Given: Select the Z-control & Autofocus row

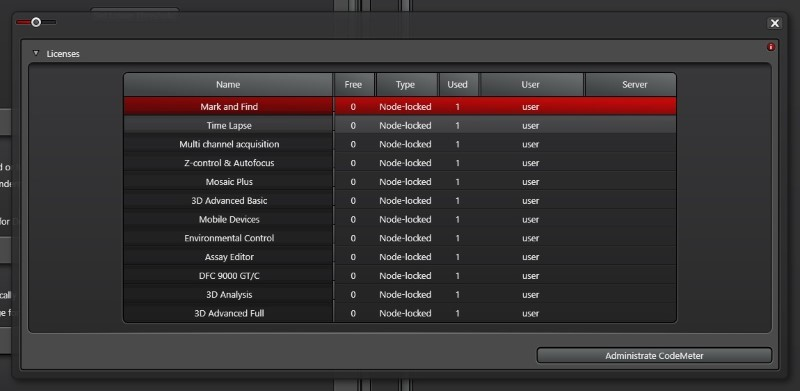Looking at the screenshot, I should [x=400, y=163].
